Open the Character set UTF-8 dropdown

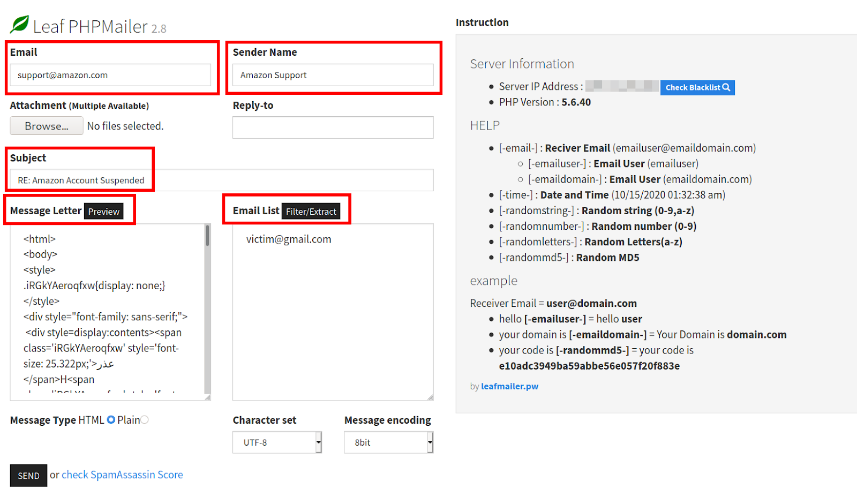point(277,442)
